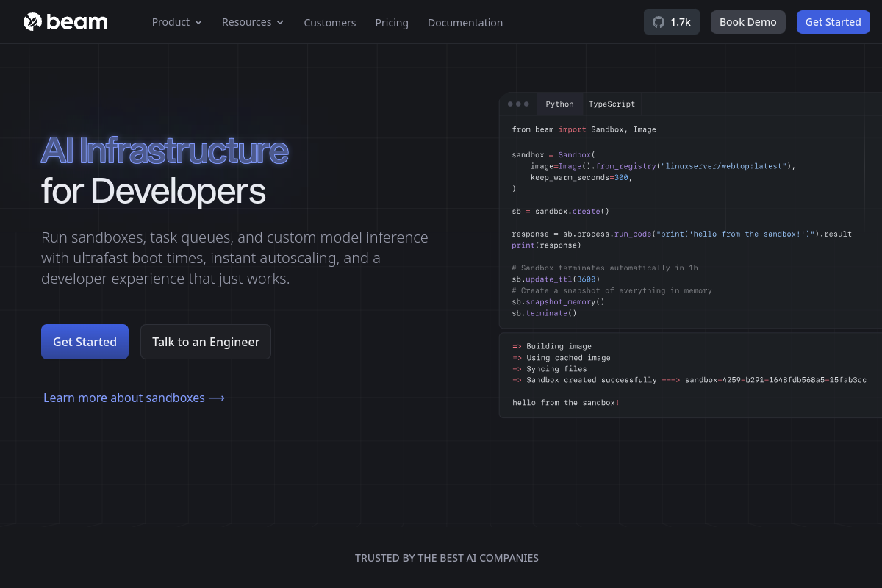Click Talk to an Engineer button
882x588 pixels.
206,342
